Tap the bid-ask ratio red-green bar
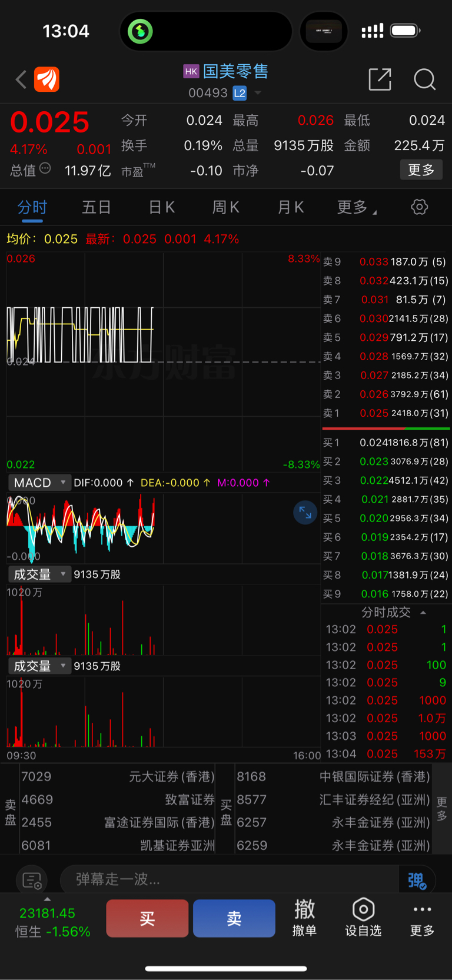This screenshot has height=980, width=452. (386, 428)
